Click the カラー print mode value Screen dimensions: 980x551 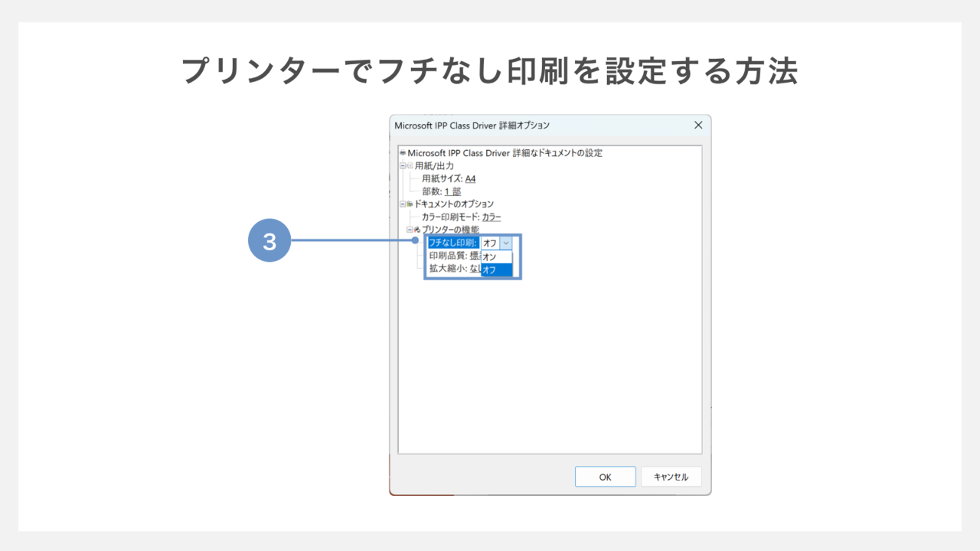[x=492, y=217]
